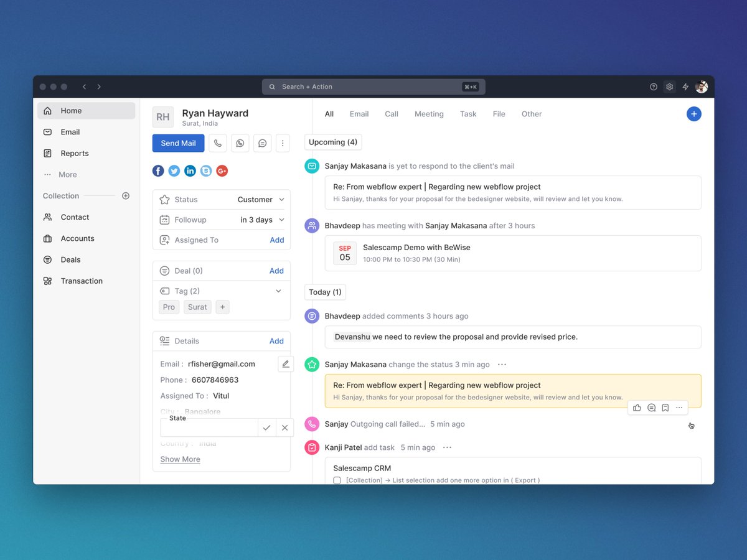
Task: Collapse the Upcoming (4) group
Action: [x=333, y=142]
